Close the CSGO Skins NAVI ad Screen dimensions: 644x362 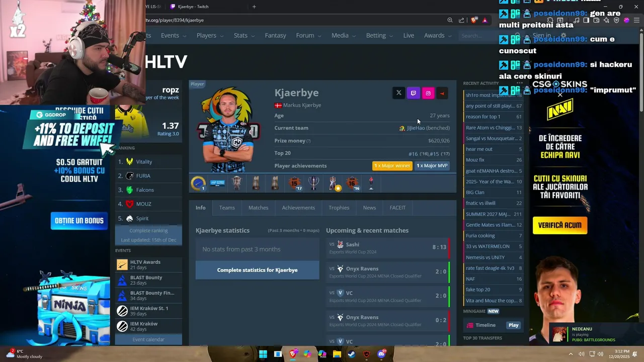tap(559, 95)
